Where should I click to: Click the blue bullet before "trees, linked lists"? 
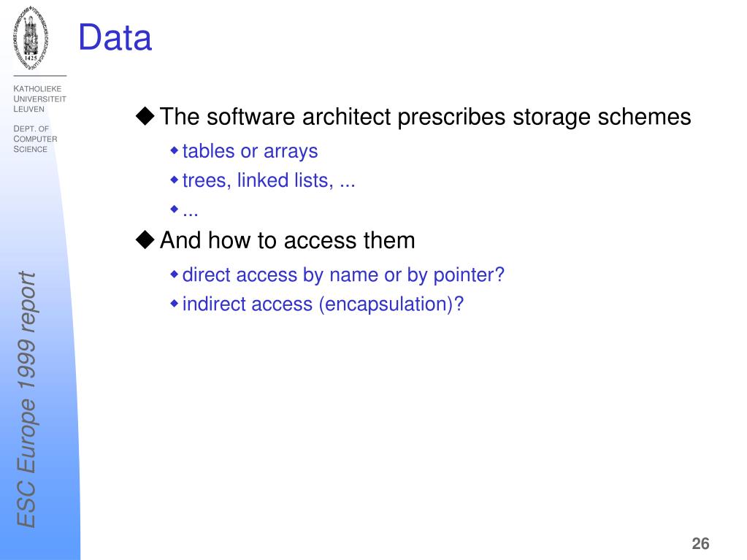pyautogui.click(x=175, y=180)
